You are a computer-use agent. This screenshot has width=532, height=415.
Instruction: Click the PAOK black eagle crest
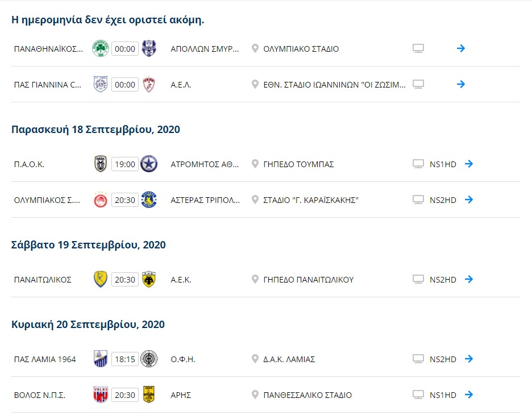101,164
